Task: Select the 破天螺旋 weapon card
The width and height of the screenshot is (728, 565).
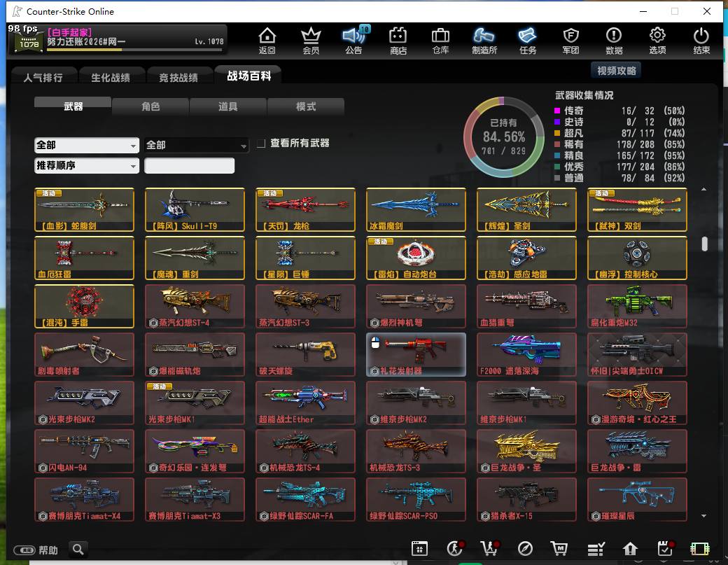Action: (305, 354)
